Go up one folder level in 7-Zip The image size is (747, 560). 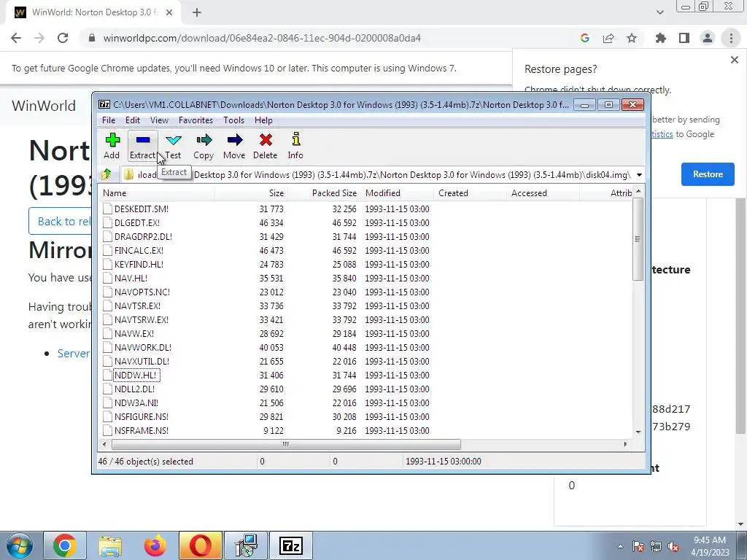tap(107, 175)
